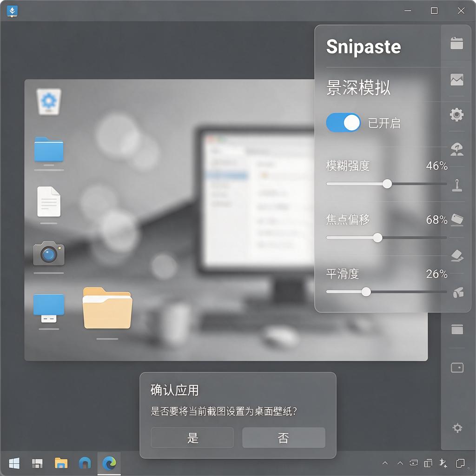
Task: Click the overlapping windows tray icon
Action: coord(428,463)
